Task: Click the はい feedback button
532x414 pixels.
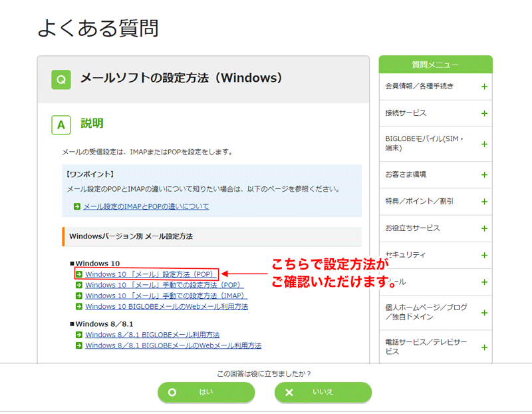Action: [x=205, y=393]
